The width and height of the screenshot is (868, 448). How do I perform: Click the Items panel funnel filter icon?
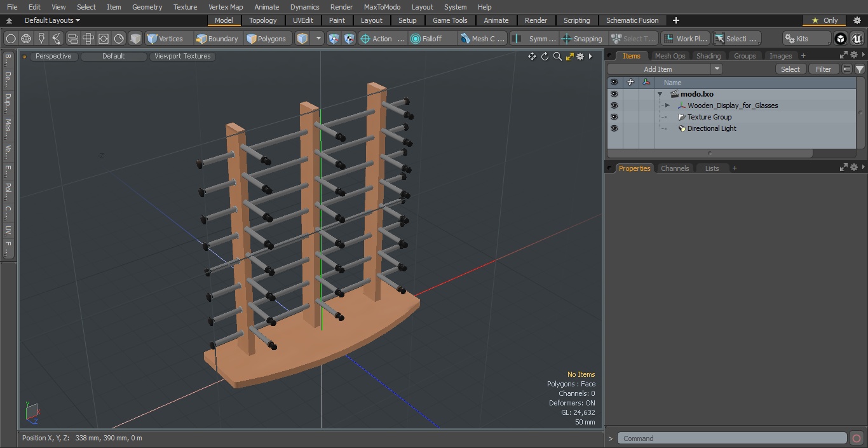click(859, 69)
